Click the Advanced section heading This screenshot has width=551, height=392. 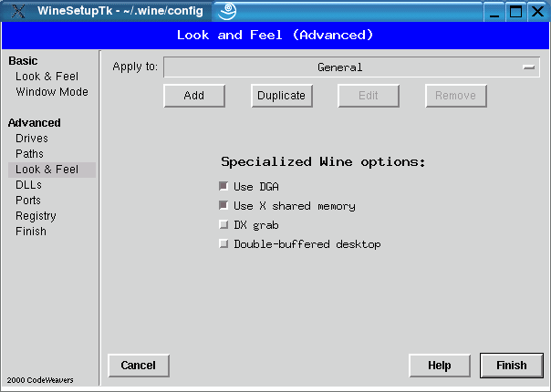(x=35, y=123)
